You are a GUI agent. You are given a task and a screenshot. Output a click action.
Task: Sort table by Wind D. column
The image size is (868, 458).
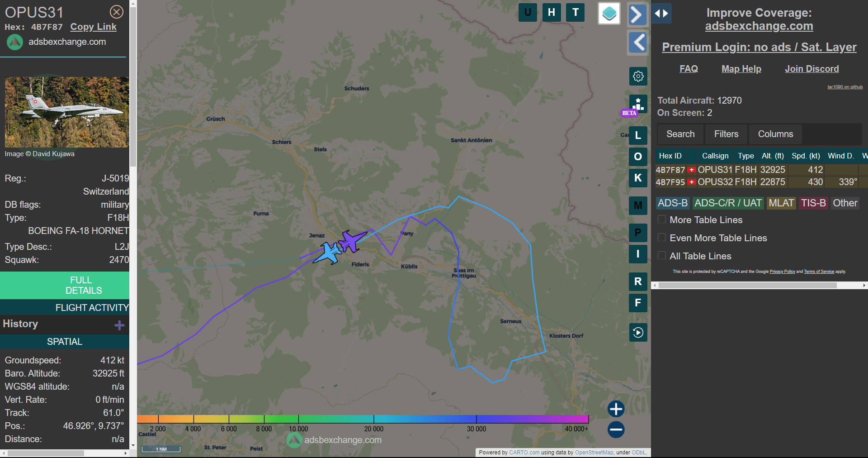click(x=840, y=156)
